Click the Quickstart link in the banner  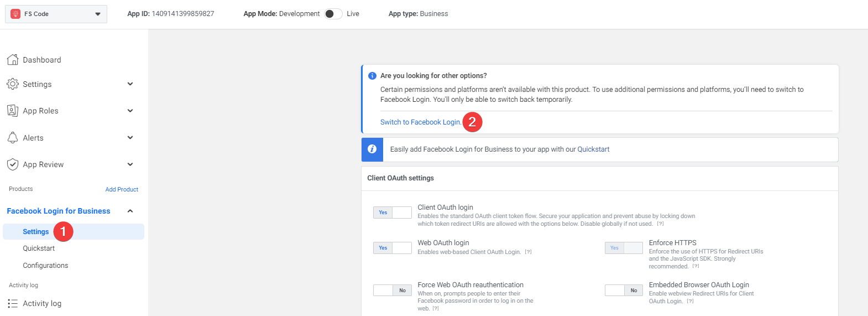point(593,149)
